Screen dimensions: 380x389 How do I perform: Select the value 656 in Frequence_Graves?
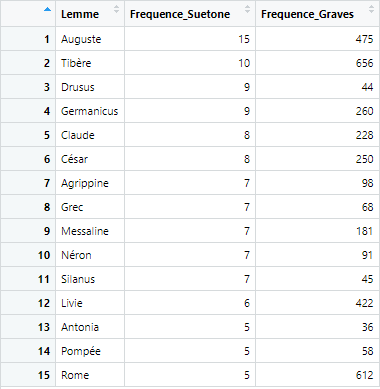(x=364, y=63)
